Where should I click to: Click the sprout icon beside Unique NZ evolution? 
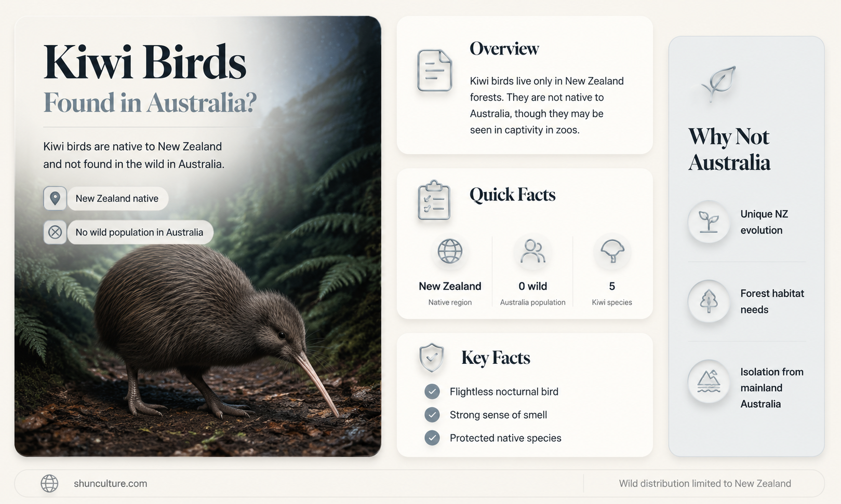point(709,222)
